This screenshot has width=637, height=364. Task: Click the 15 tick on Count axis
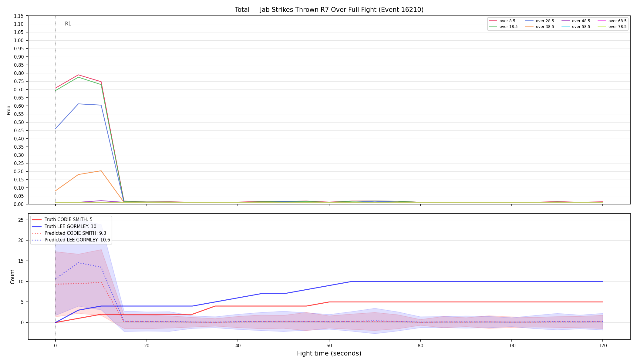[x=21, y=261]
